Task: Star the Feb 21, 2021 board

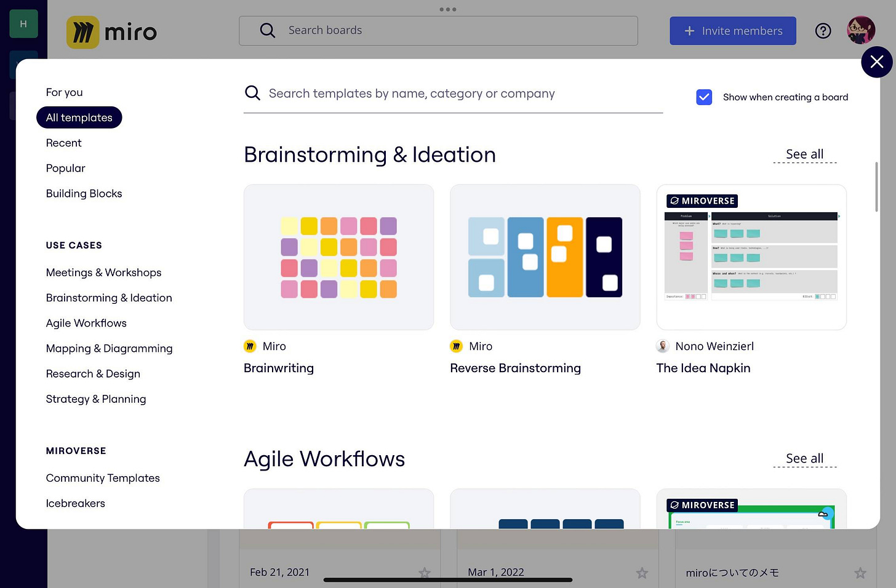Action: pos(425,573)
